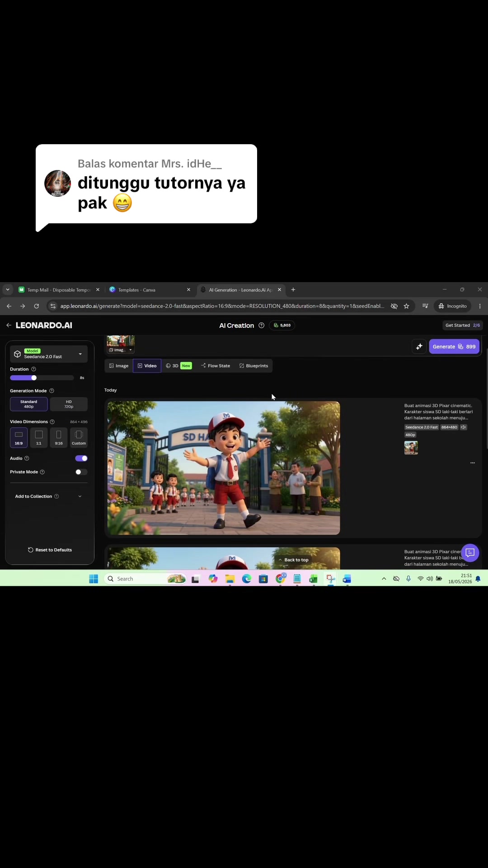This screenshot has width=488, height=868.
Task: Choose 1:1 video dimension
Action: pos(39,438)
